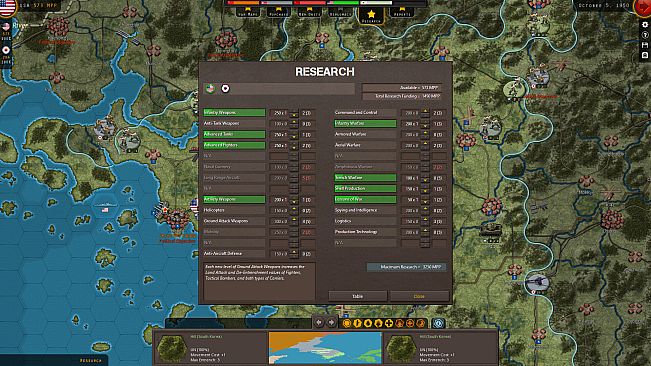Click the previous unit left arrow
The width and height of the screenshot is (651, 366).
point(319,322)
